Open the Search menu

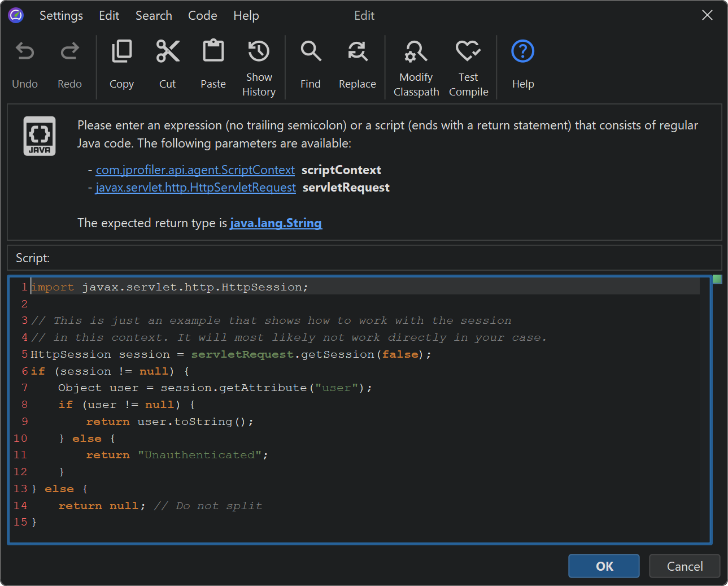(154, 16)
